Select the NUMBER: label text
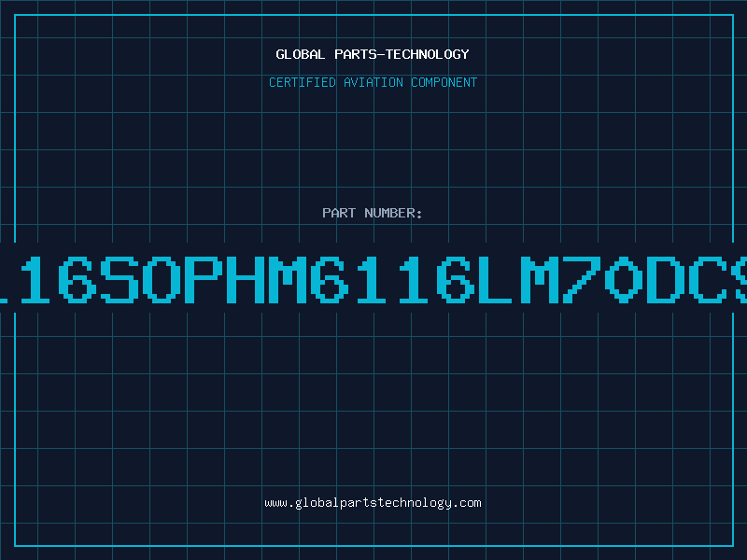Viewport: 747px width, 560px height. click(x=393, y=213)
